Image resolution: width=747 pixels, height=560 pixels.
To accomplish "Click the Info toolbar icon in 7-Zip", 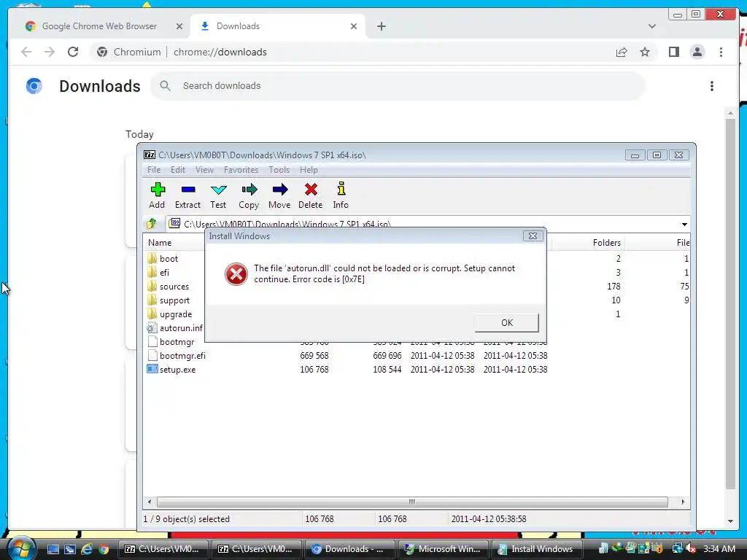I will 341,195.
